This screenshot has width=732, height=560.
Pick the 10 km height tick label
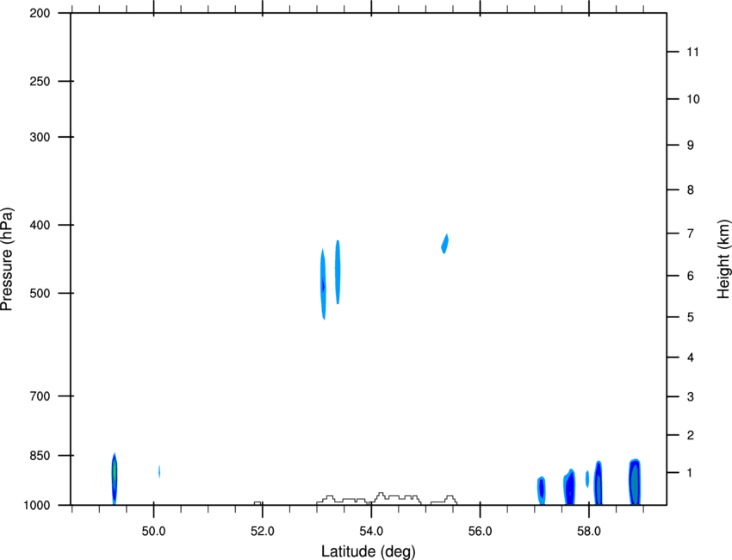point(693,99)
